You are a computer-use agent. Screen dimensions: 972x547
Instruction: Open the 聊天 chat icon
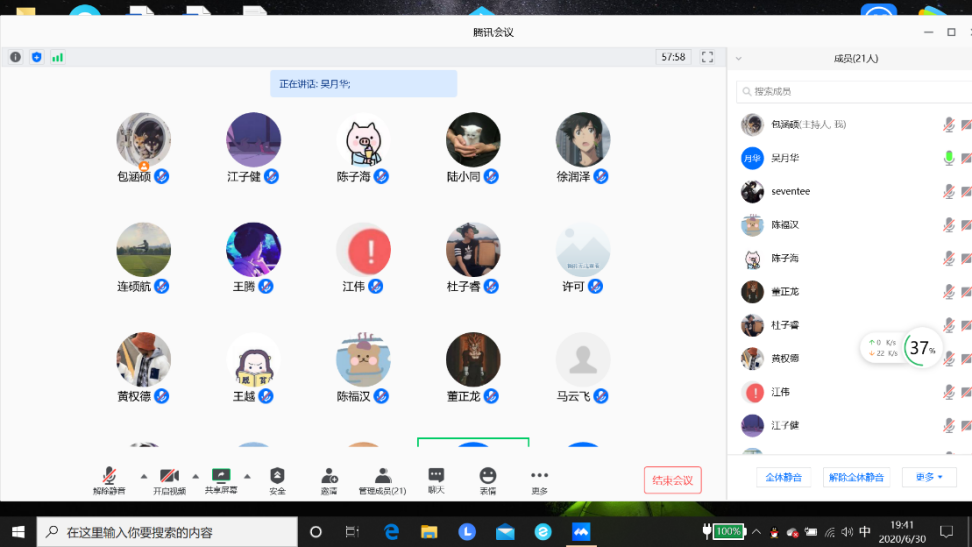(x=436, y=476)
